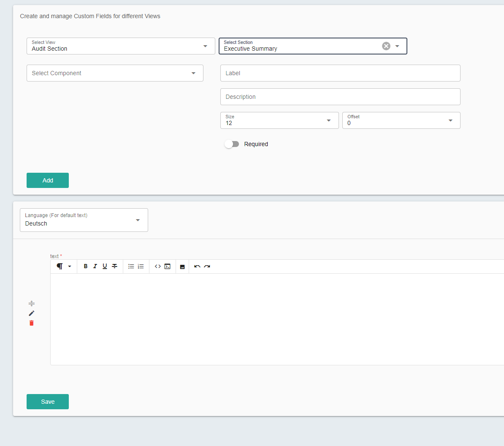Toggle underline formatting in editor
504x446 pixels.
(x=105, y=266)
